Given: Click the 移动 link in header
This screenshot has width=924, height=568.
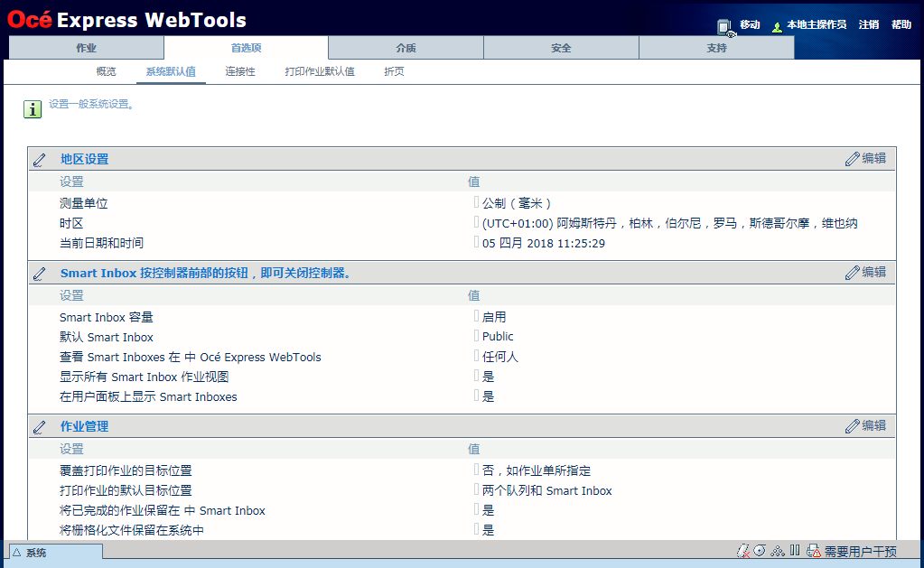Looking at the screenshot, I should coord(750,24).
